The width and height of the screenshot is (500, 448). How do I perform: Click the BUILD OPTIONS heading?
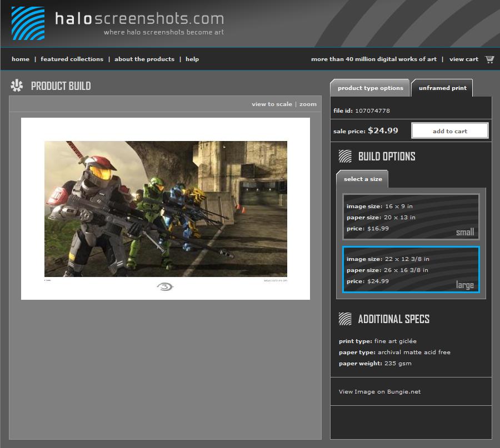(x=387, y=156)
